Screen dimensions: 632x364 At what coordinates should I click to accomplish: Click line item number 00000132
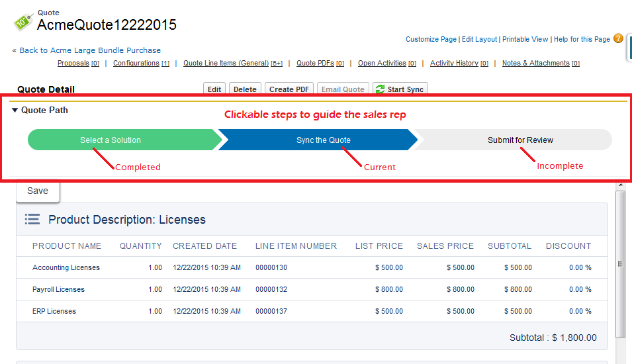click(271, 289)
